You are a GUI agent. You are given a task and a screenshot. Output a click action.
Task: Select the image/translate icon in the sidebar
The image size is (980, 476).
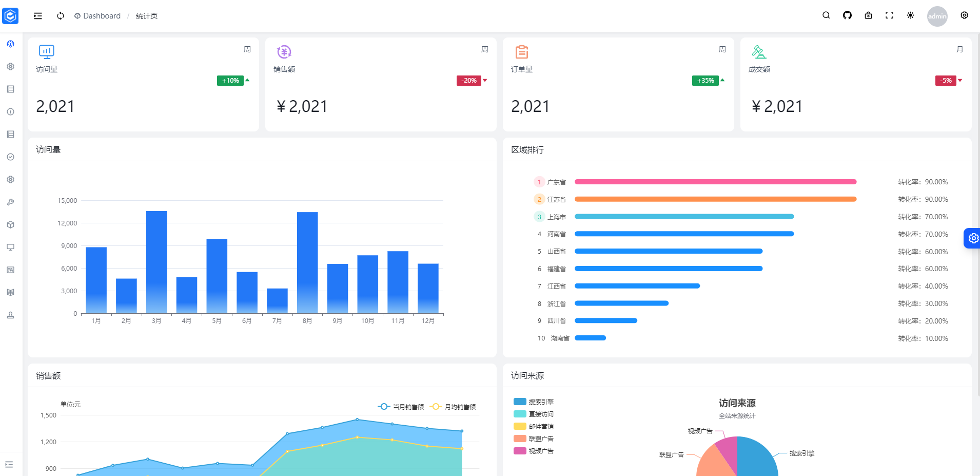click(x=10, y=270)
